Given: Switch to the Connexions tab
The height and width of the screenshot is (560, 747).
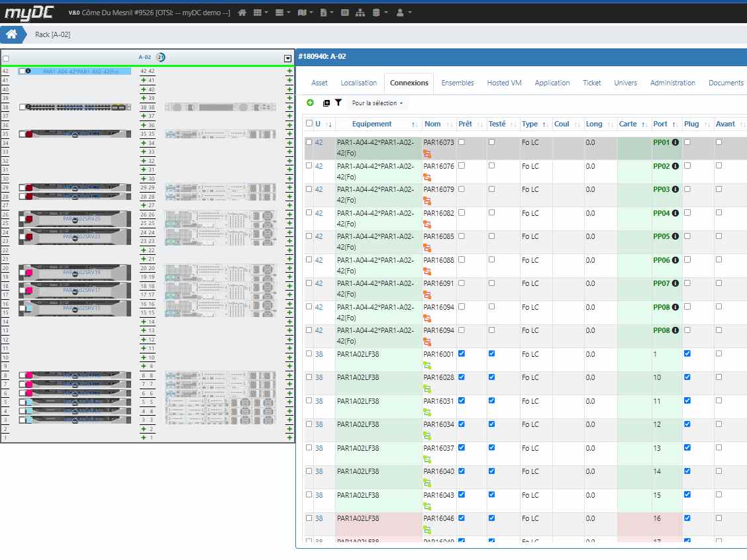Looking at the screenshot, I should (409, 83).
